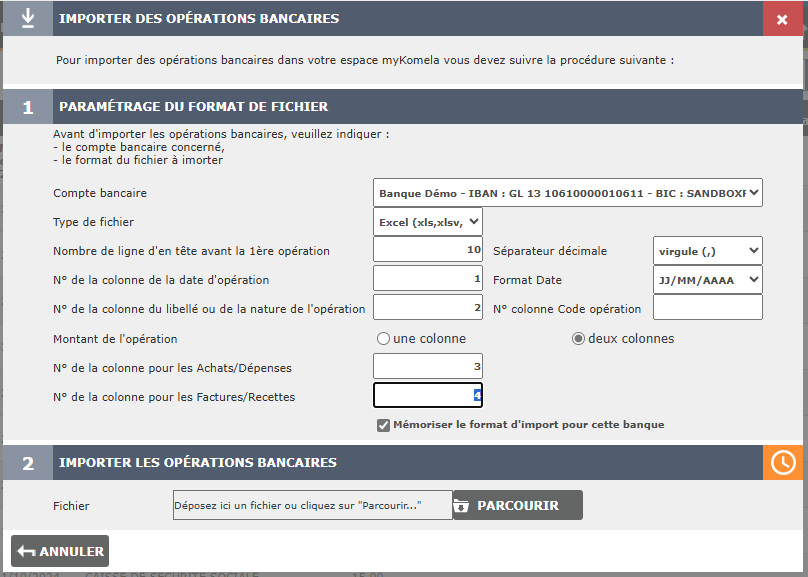Click the Achats/Dépenses column number field

(x=428, y=367)
